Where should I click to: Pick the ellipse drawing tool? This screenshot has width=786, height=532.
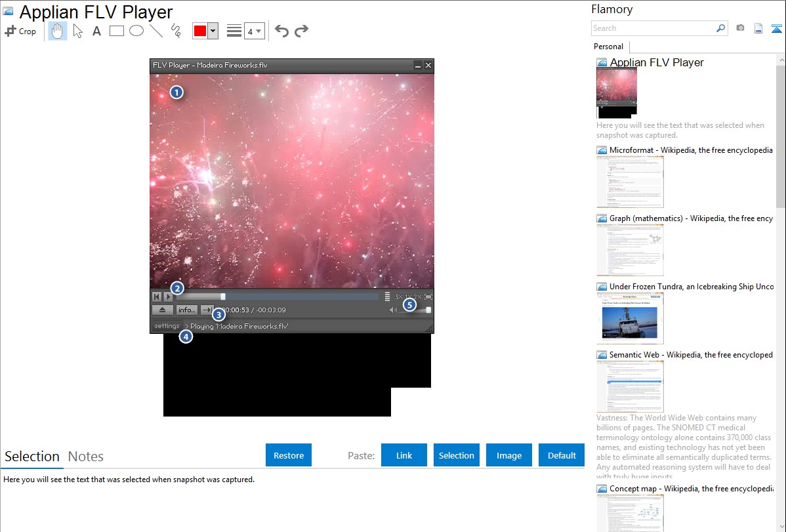point(136,31)
